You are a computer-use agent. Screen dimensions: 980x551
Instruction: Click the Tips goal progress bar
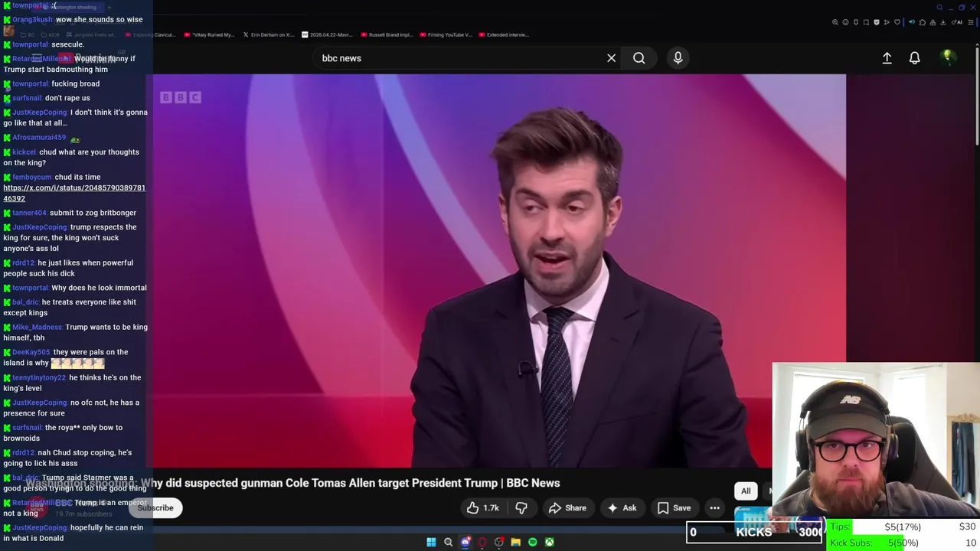[x=903, y=527]
